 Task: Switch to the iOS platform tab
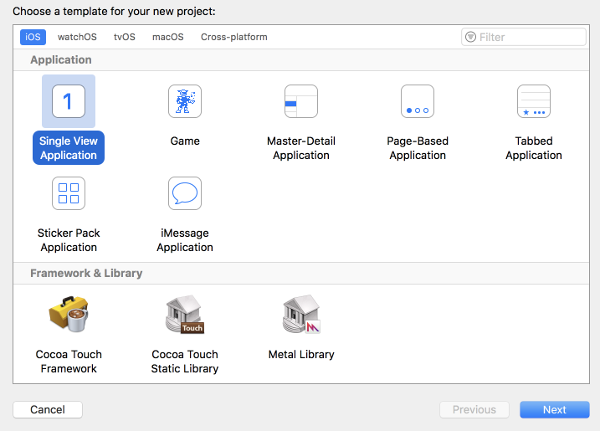point(33,37)
